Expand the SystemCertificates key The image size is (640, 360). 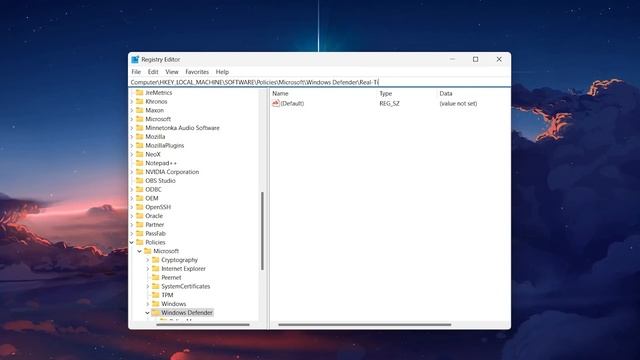(147, 286)
